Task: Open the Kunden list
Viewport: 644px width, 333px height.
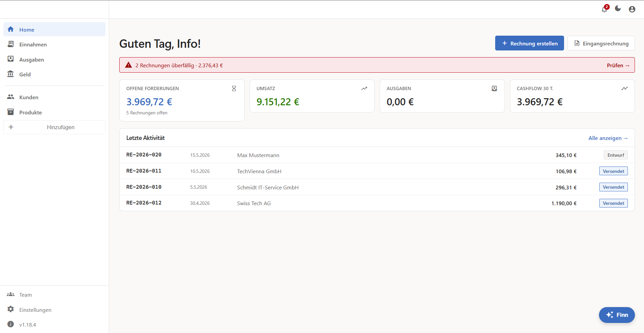Action: 54,97
